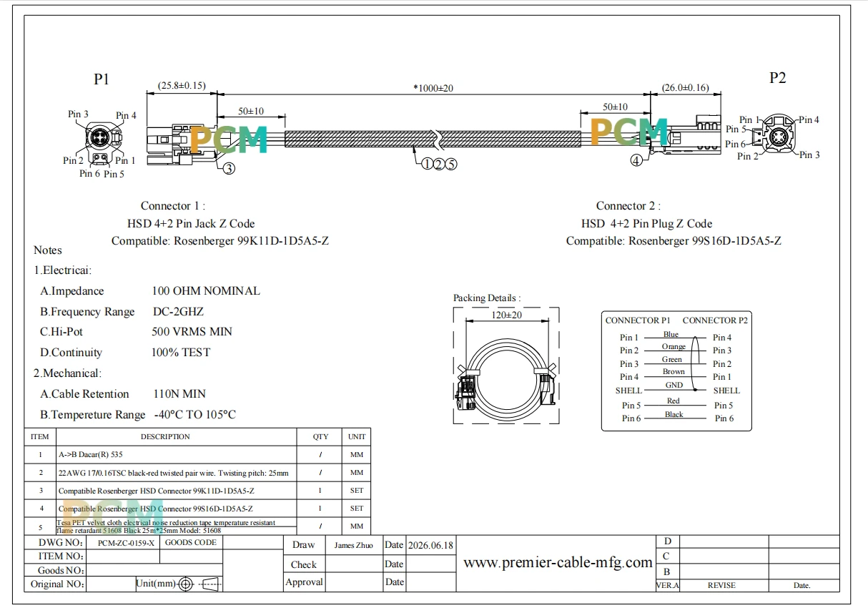Viewport: 868px width, 613px height.
Task: Select the 'Red' wire label
Action: (x=673, y=401)
